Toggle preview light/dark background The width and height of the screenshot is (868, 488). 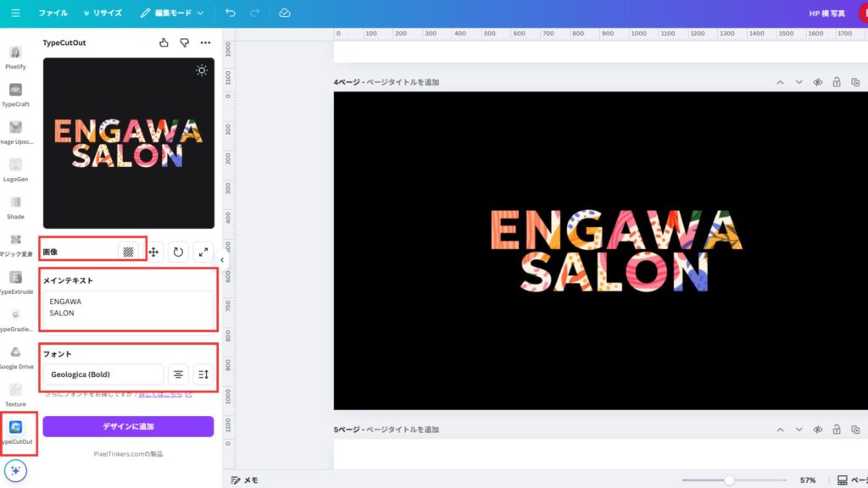(202, 70)
